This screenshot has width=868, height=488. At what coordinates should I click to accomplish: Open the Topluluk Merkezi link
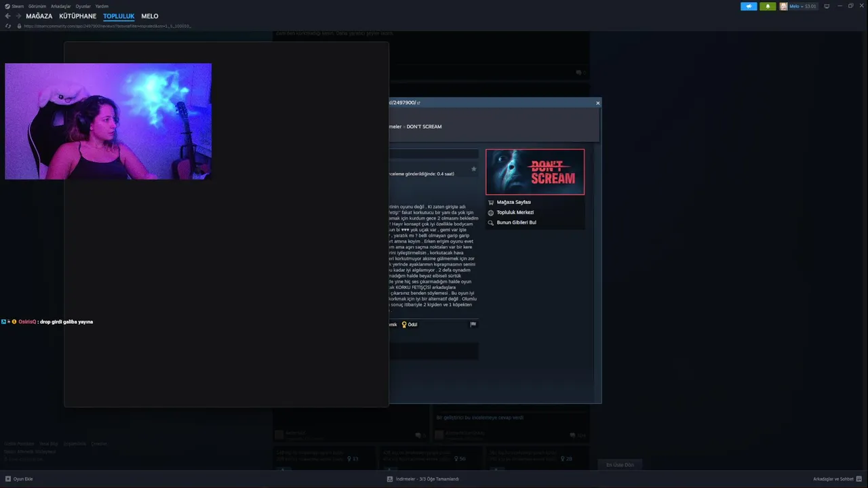click(515, 212)
